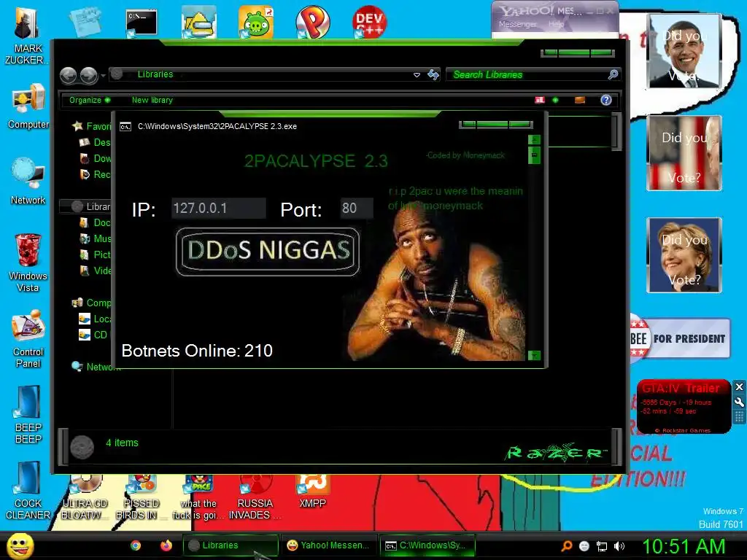Screen dimensions: 747x560
Task: Switch to Libraries taskbar button
Action: [231, 545]
